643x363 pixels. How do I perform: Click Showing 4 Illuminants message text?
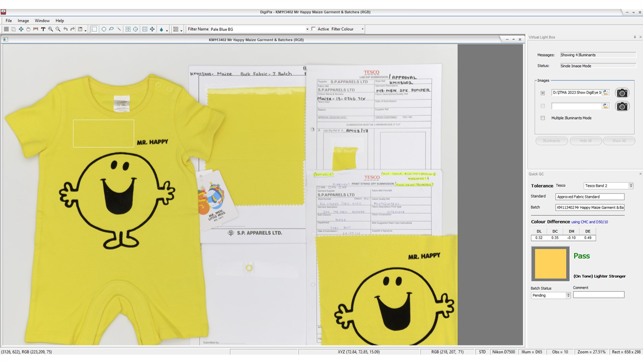[578, 55]
